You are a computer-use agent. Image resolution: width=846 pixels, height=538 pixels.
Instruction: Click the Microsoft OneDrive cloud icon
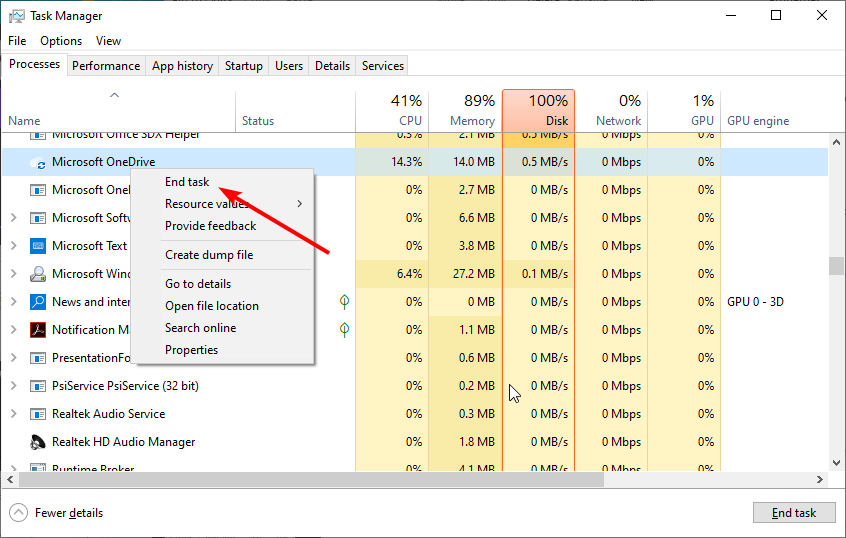tap(37, 162)
